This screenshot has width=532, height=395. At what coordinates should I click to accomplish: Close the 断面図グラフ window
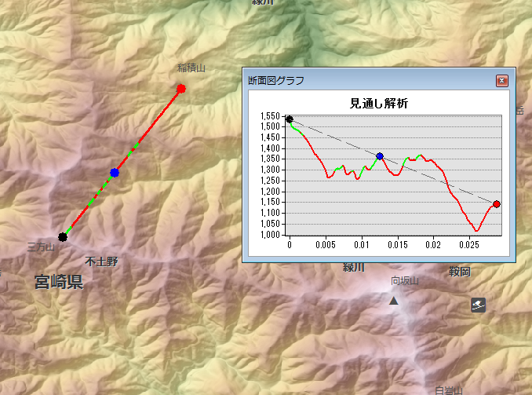[501, 80]
